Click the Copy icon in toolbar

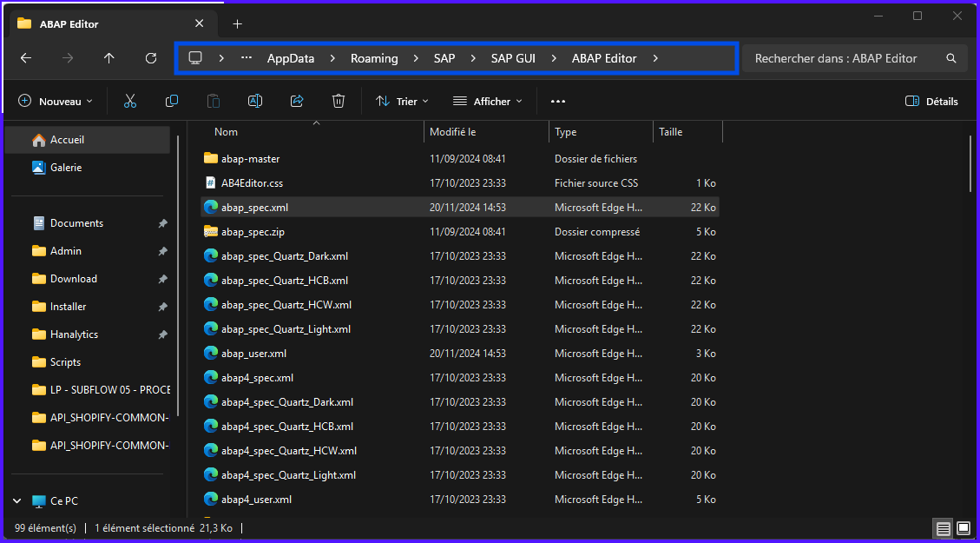coord(172,102)
